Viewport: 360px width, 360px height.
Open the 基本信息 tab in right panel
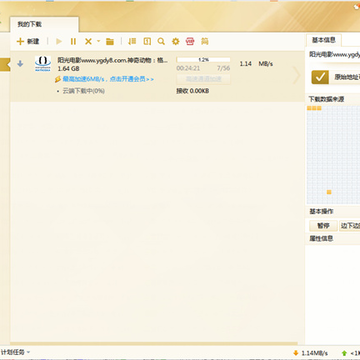tap(323, 40)
